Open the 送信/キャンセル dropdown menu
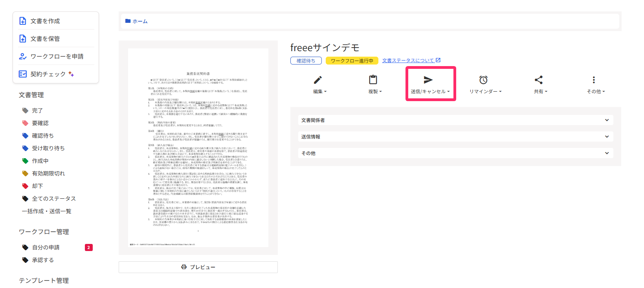This screenshot has width=644, height=288. click(x=430, y=92)
